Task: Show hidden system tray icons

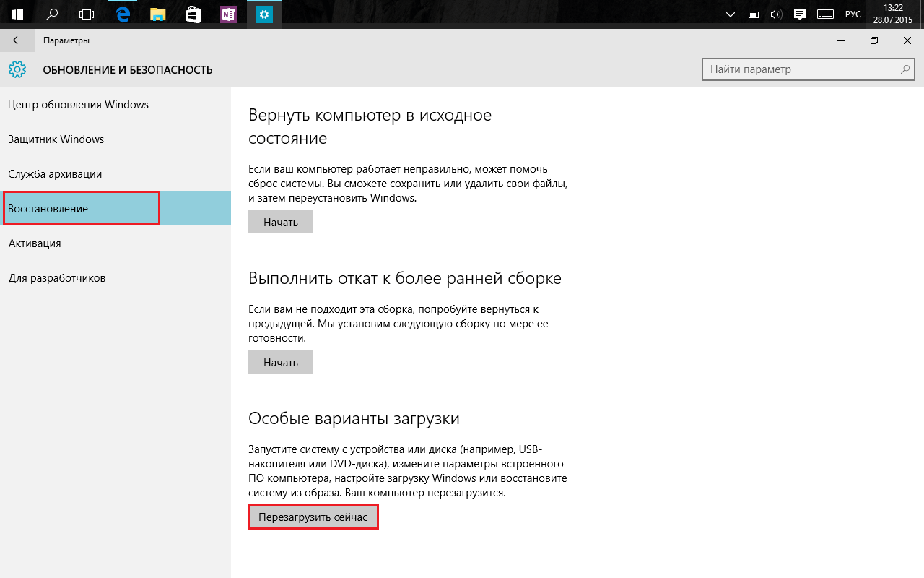Action: [x=731, y=14]
